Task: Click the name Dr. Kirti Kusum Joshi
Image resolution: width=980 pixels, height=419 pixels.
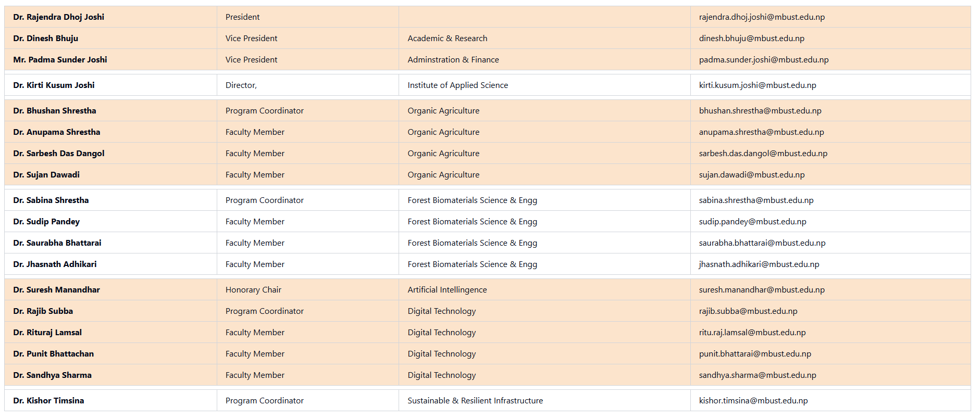Action: 54,85
